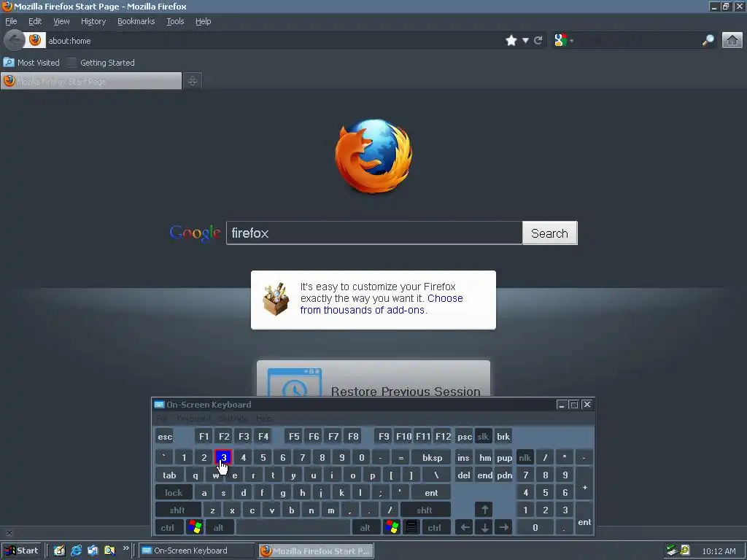The width and height of the screenshot is (747, 560).
Task: Select the Mozilla Firefox Start Page tab
Action: (91, 81)
